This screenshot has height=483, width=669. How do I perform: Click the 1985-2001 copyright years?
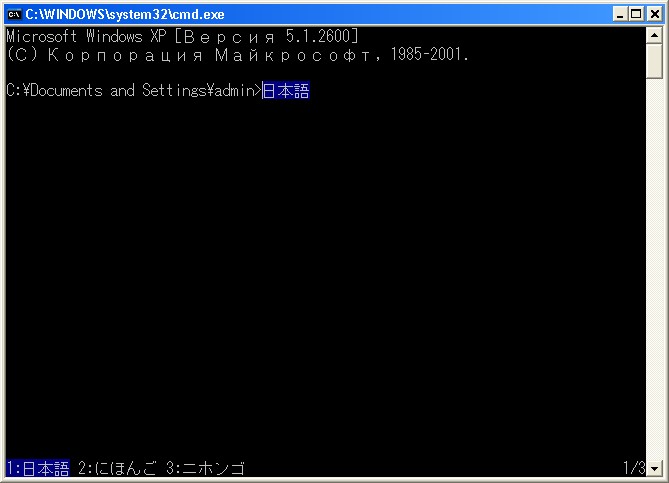coord(425,55)
